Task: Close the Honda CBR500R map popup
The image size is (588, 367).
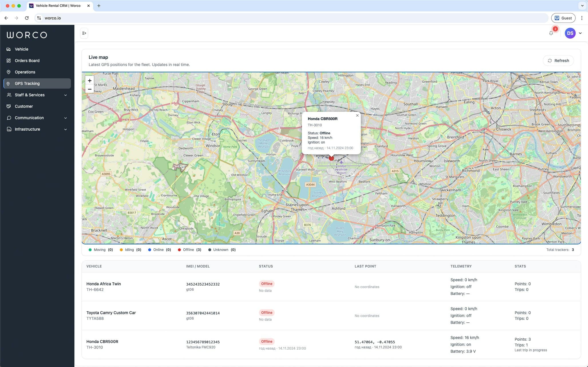Action: (x=357, y=115)
